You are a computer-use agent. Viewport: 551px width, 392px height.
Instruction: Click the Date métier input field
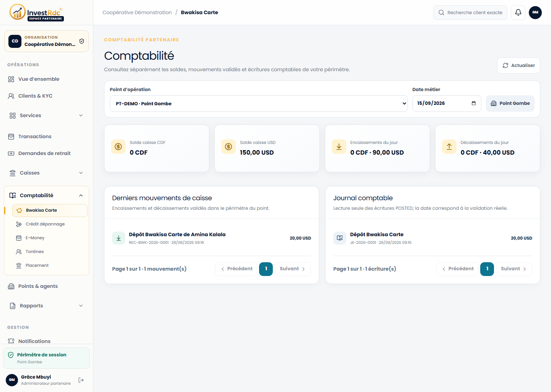(x=447, y=104)
